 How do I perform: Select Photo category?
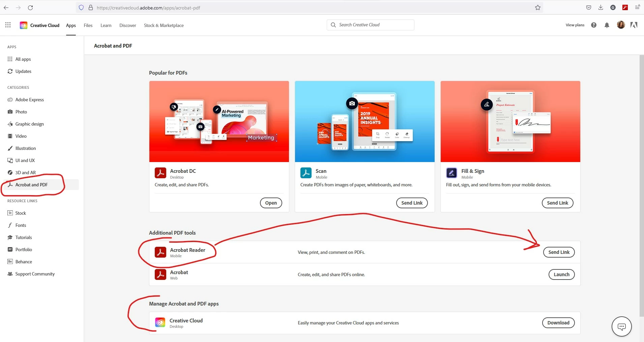(x=40, y=112)
